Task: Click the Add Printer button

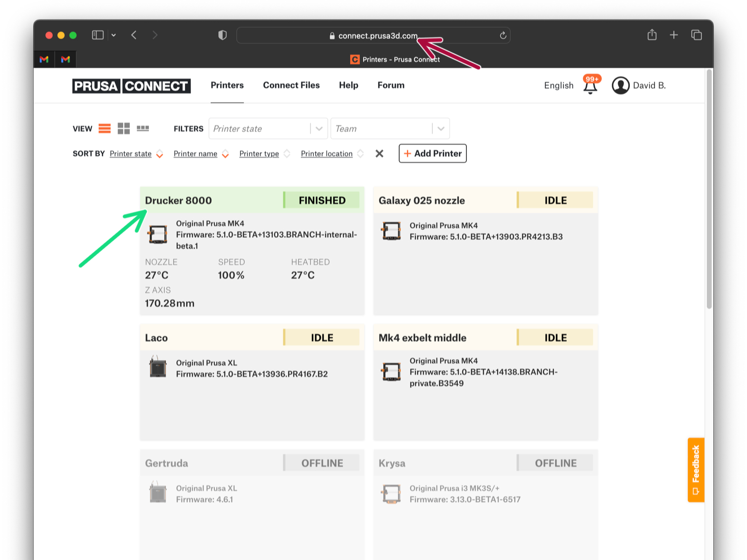Action: click(x=433, y=154)
